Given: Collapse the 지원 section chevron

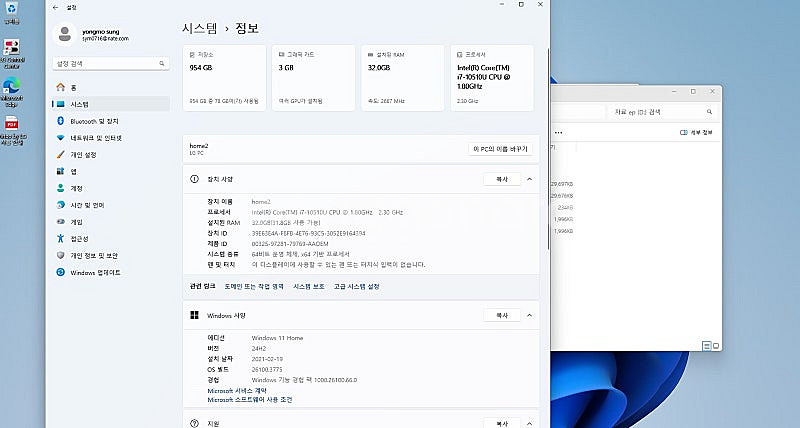Looking at the screenshot, I should pyautogui.click(x=530, y=423).
